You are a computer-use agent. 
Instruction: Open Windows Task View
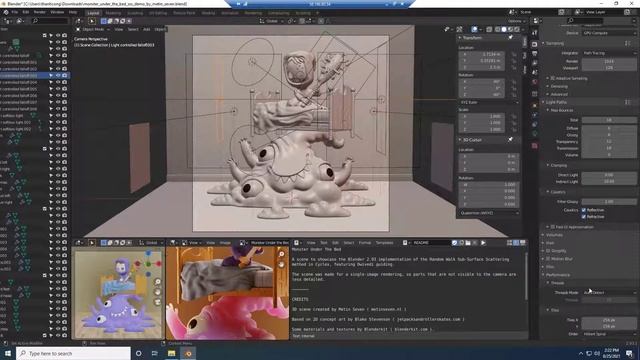pos(155,353)
